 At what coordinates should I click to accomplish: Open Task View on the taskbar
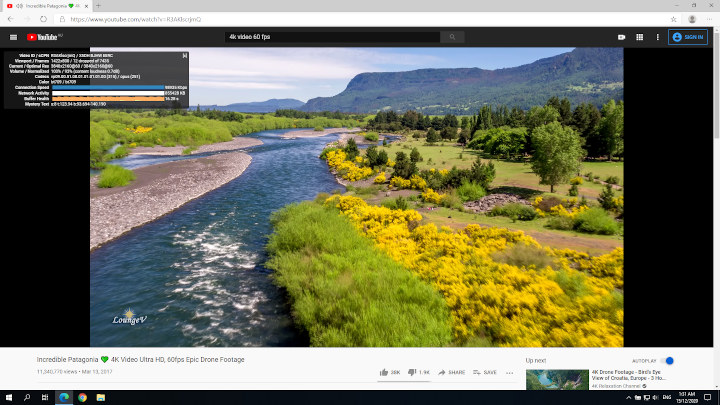pos(45,397)
